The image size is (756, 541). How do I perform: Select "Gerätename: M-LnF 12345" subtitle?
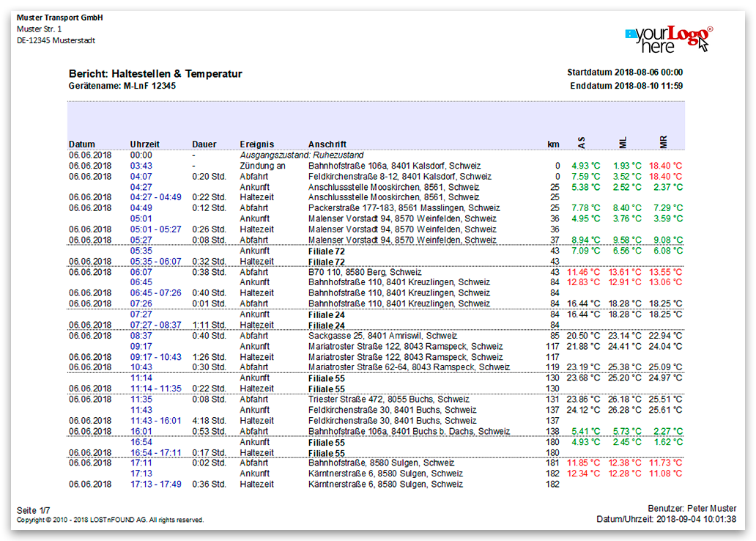[122, 86]
